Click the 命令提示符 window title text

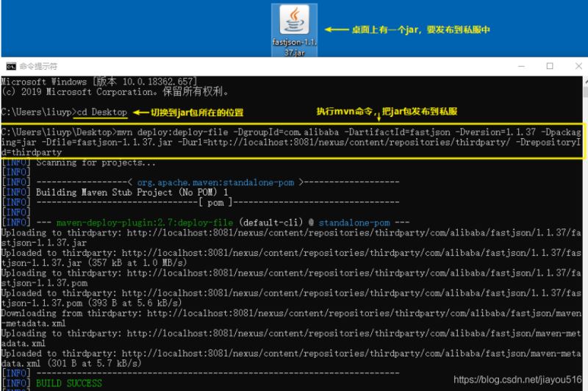pyautogui.click(x=38, y=66)
